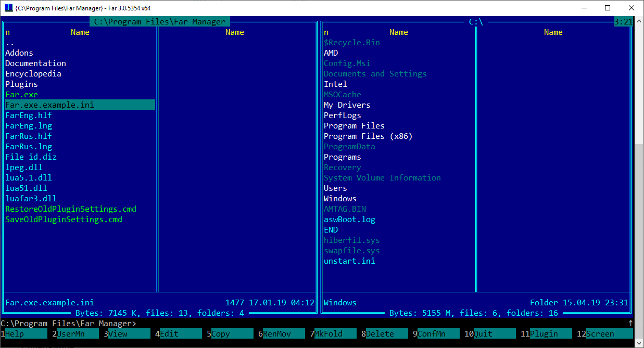Select the Program Files folder
Viewport: 644px width, 348px height.
355,126
